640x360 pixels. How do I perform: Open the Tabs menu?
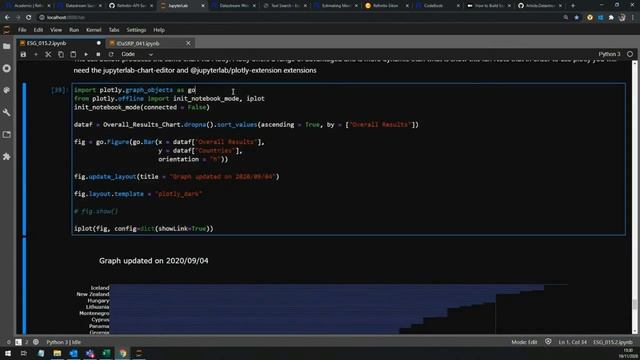[x=114, y=30]
